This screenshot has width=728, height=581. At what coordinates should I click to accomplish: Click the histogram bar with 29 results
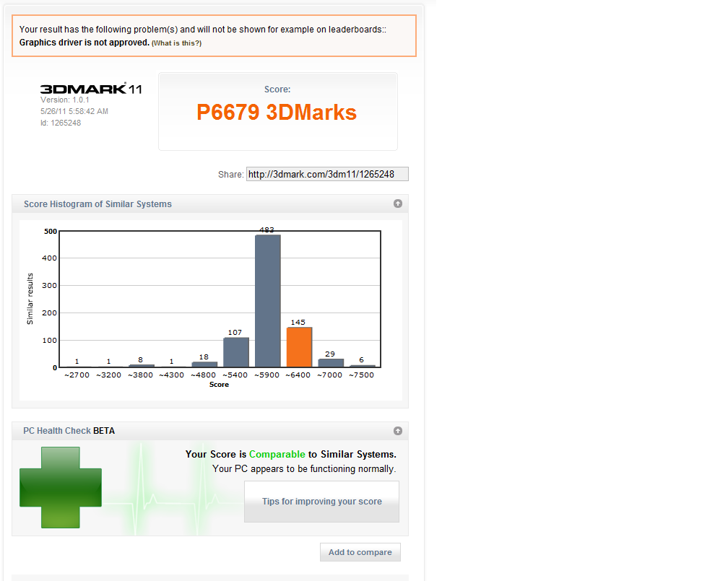pyautogui.click(x=331, y=362)
